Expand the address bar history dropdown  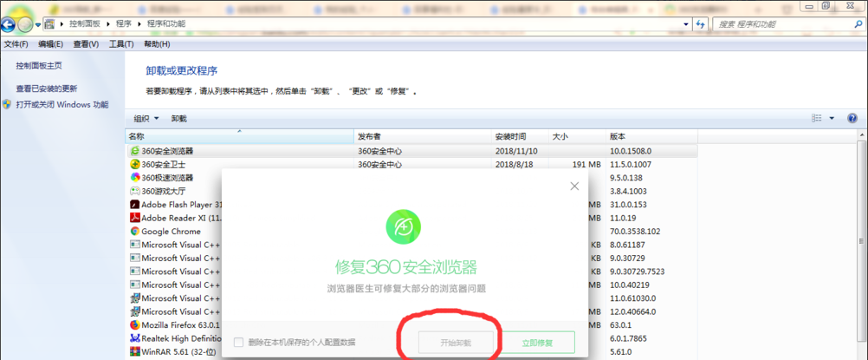(x=686, y=24)
